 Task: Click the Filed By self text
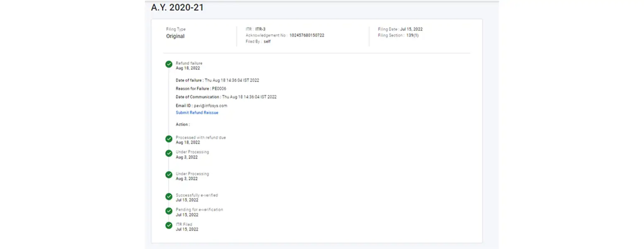pos(267,41)
